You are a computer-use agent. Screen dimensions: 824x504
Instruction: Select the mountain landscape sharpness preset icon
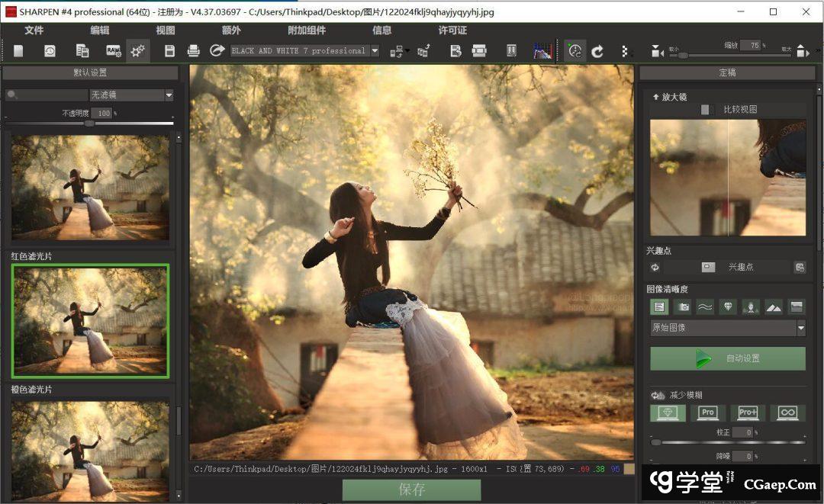774,307
